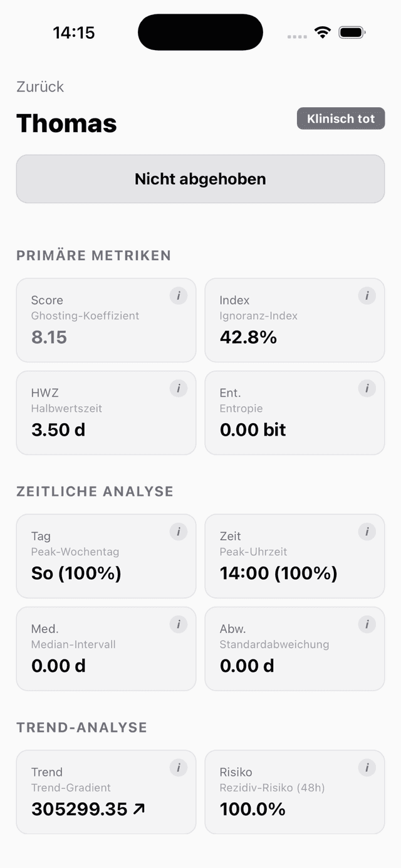401x868 pixels.
Task: Tap the Trend-Gradient info icon
Action: pos(178,767)
